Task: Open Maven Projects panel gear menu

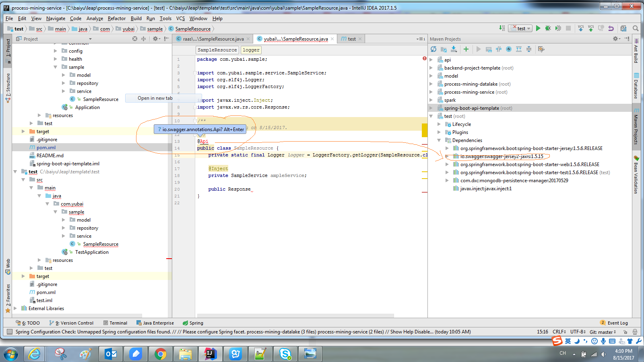Action: (x=617, y=39)
